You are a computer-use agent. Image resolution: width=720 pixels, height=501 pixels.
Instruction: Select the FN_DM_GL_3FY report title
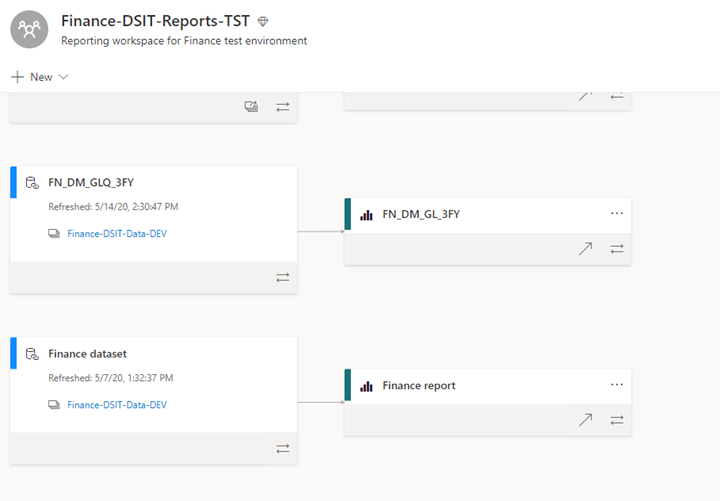tap(421, 214)
